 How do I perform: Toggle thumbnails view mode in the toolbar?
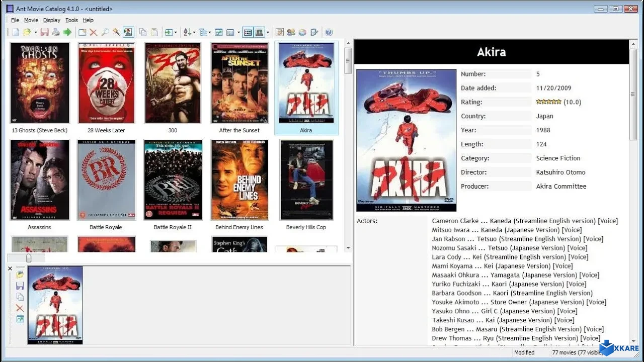[x=248, y=32]
